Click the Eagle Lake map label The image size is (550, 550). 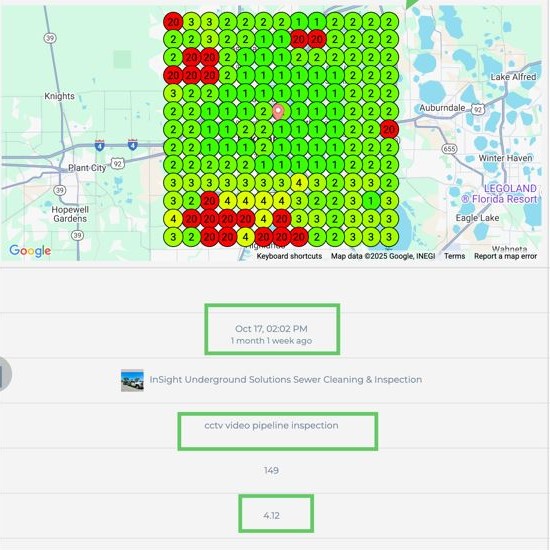pos(477,218)
